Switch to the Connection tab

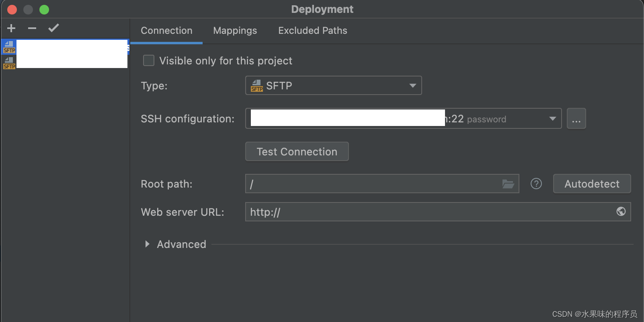(x=166, y=31)
